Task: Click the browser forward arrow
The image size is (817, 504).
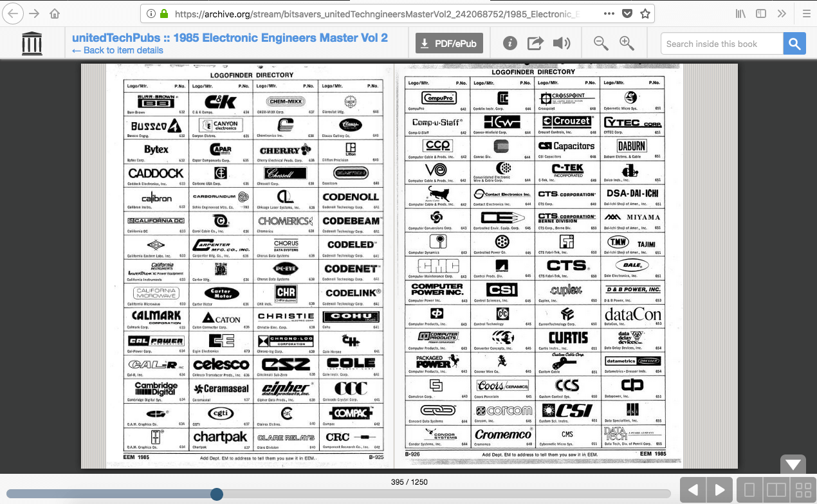Action: point(34,14)
